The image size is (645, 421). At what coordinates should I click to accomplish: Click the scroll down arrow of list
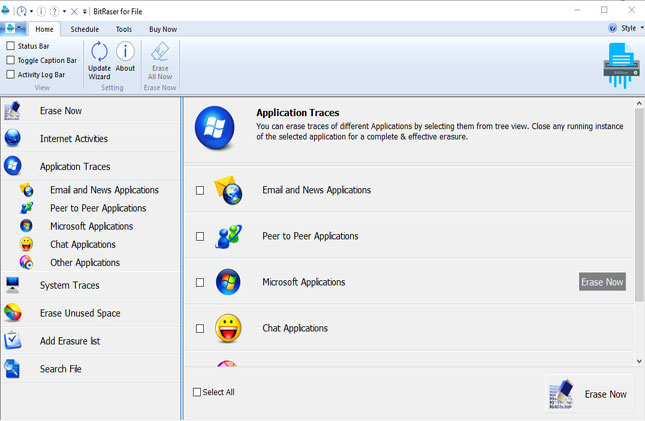pyautogui.click(x=639, y=361)
